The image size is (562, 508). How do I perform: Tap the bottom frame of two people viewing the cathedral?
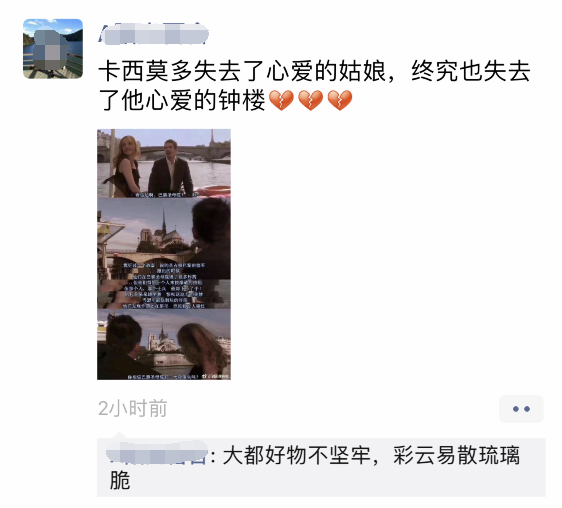click(164, 345)
